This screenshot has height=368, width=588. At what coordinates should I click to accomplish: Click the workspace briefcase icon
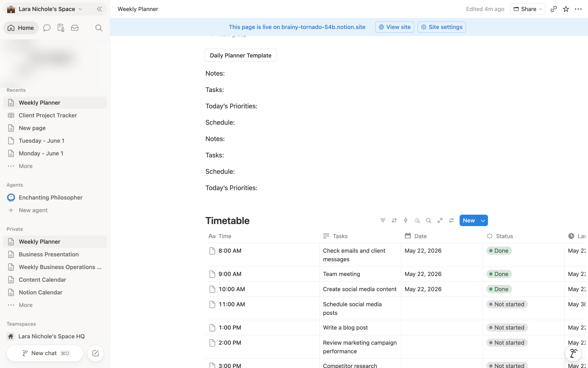point(11,9)
